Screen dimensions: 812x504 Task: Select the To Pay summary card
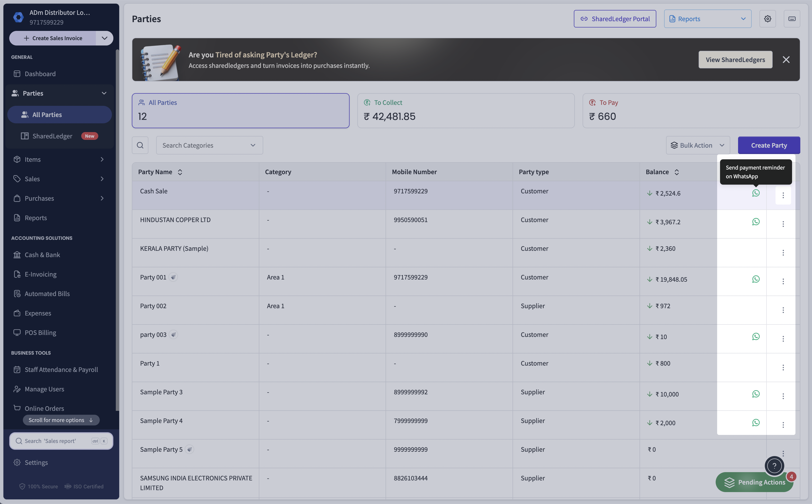(x=691, y=111)
